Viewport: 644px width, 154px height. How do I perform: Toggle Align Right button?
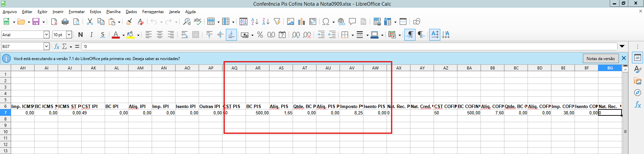pos(171,35)
